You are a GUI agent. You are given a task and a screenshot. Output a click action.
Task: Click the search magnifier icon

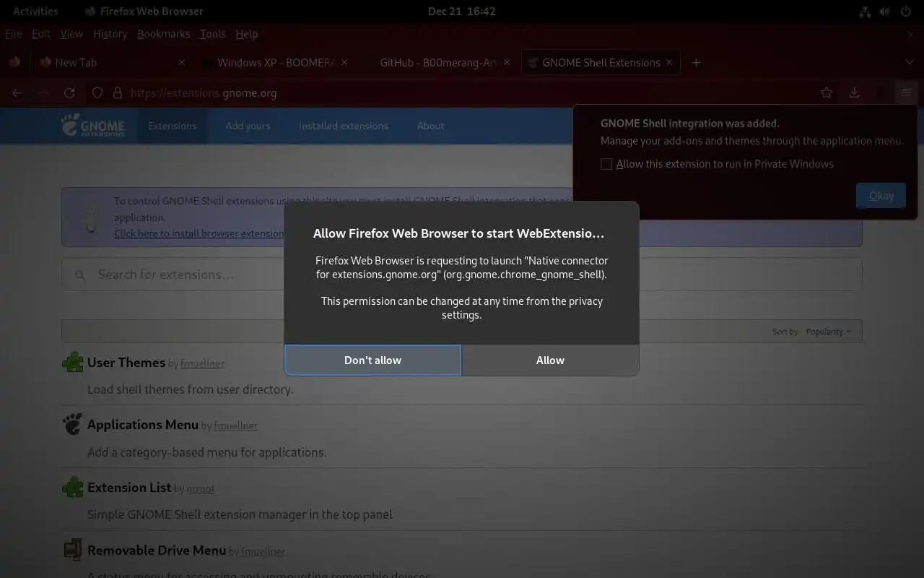click(80, 275)
